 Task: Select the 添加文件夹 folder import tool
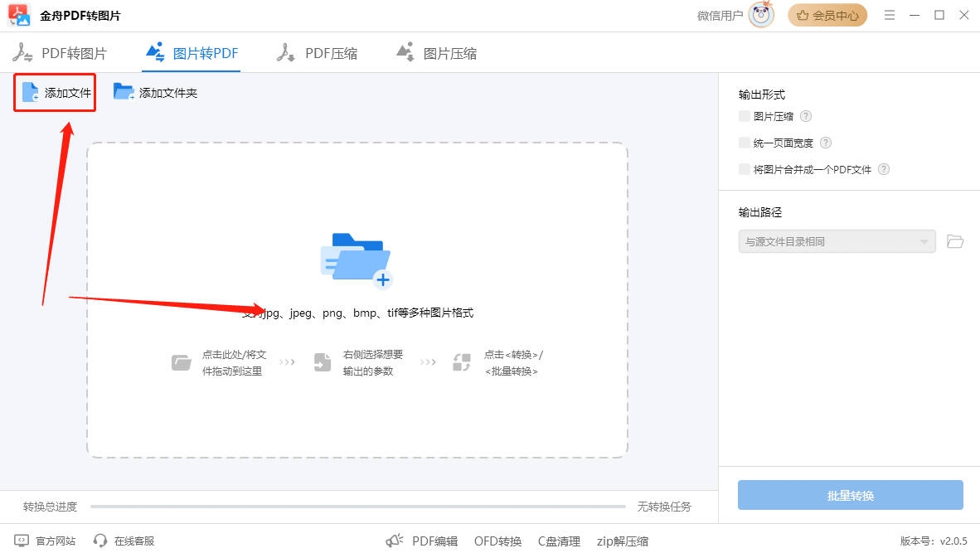coord(156,92)
